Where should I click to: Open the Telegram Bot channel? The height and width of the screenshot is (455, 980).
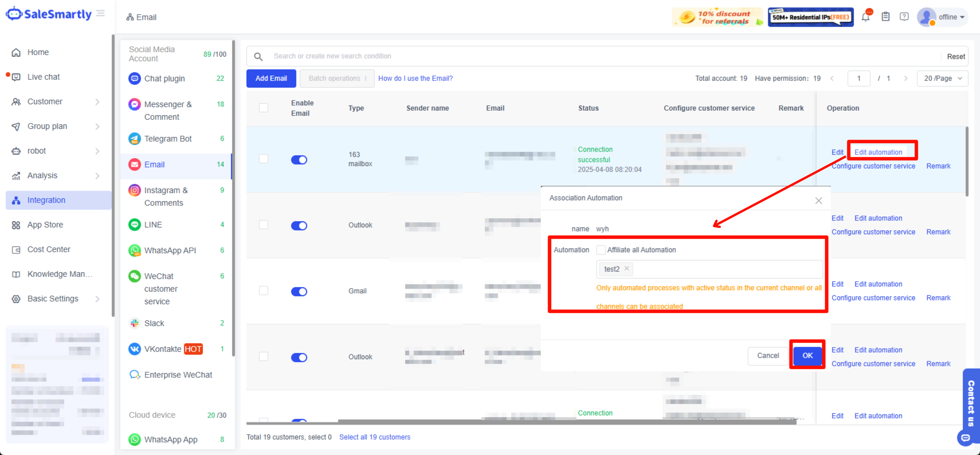[168, 139]
